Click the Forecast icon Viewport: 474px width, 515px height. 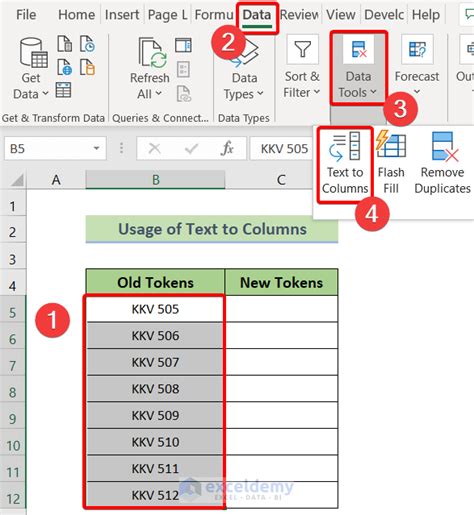pyautogui.click(x=417, y=49)
